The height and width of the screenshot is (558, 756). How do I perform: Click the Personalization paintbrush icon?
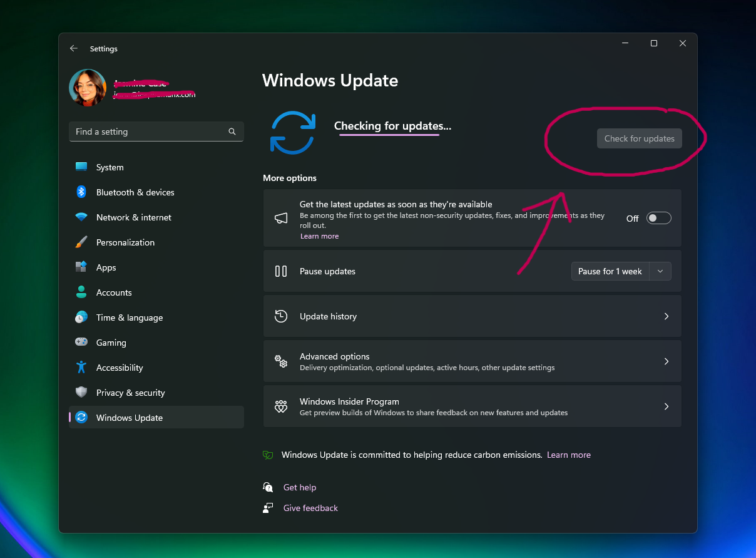81,242
